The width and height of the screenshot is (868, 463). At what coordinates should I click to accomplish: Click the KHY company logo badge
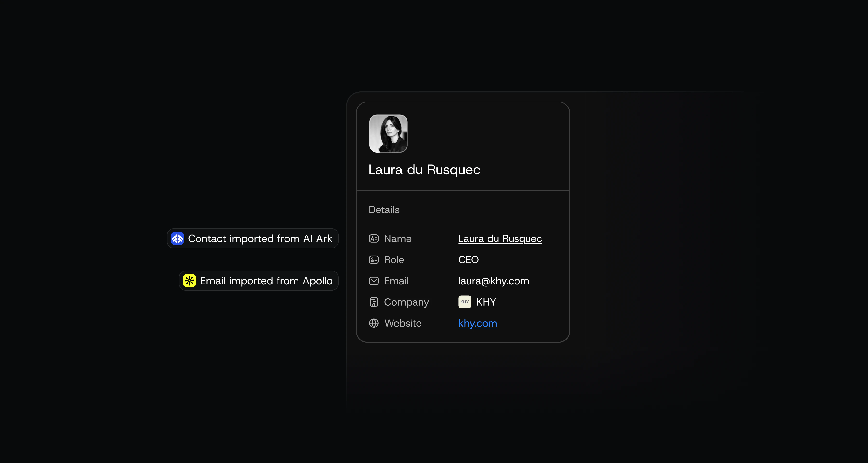tap(465, 302)
